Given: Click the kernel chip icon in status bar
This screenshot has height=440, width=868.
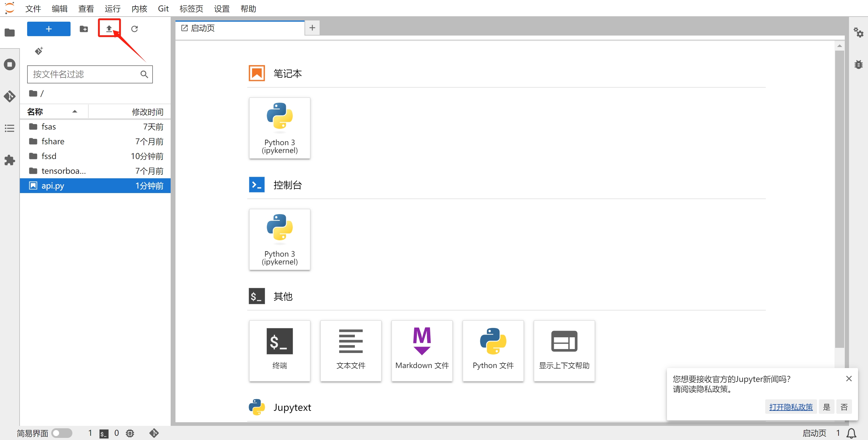Looking at the screenshot, I should point(130,433).
